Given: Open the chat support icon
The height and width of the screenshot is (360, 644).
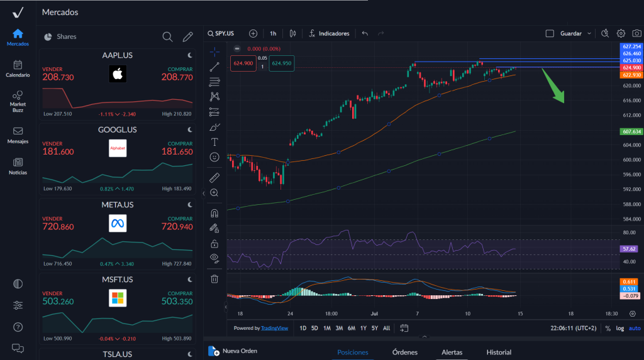Looking at the screenshot, I should coord(18,348).
